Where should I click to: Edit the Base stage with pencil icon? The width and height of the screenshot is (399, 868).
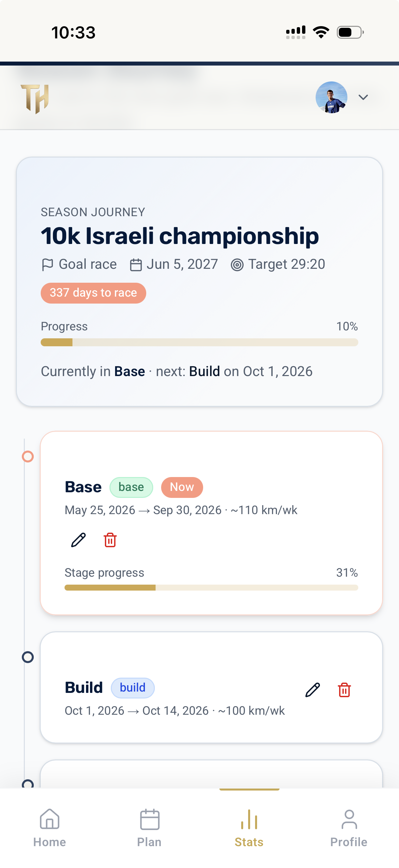point(78,540)
